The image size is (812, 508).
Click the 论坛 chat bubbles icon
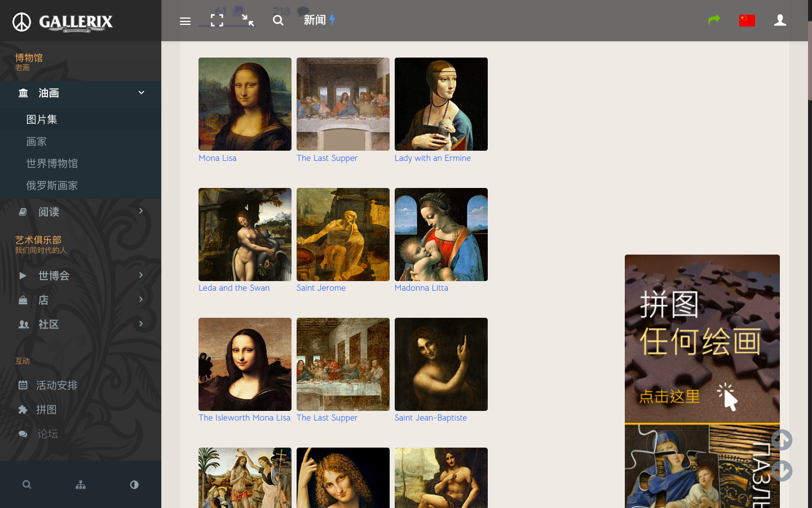pos(23,433)
